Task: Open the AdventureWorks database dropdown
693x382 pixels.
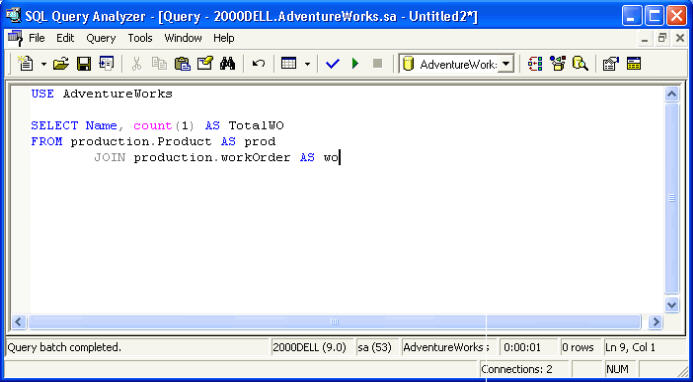Action: [x=506, y=65]
